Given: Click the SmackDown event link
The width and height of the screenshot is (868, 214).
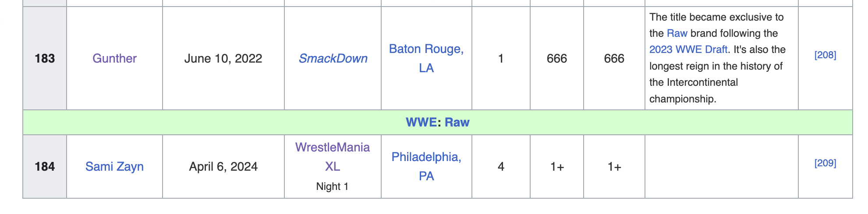Looking at the screenshot, I should pyautogui.click(x=333, y=58).
